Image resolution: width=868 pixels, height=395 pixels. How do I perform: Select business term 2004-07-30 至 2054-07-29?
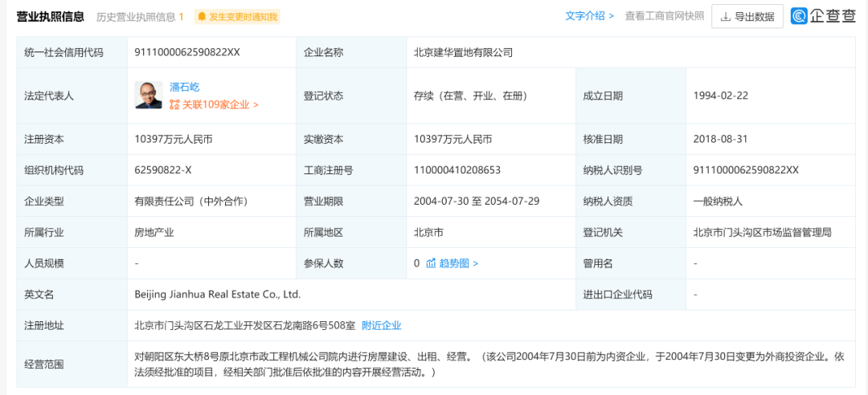(x=477, y=202)
